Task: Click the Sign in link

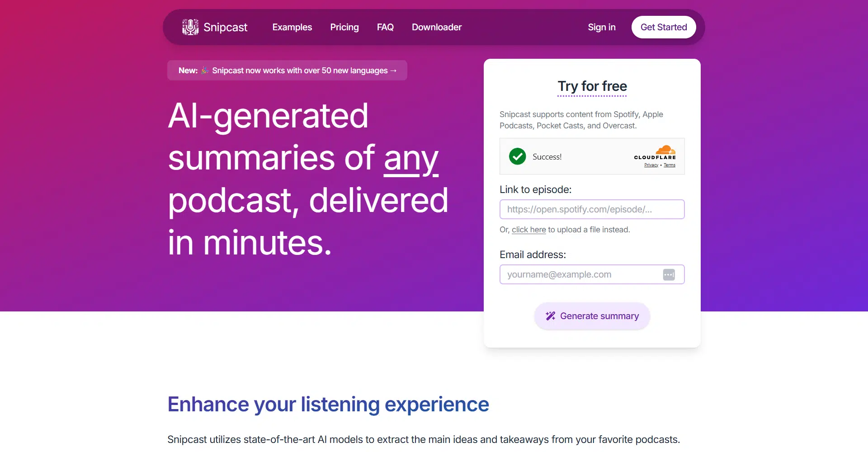Action: click(x=601, y=27)
